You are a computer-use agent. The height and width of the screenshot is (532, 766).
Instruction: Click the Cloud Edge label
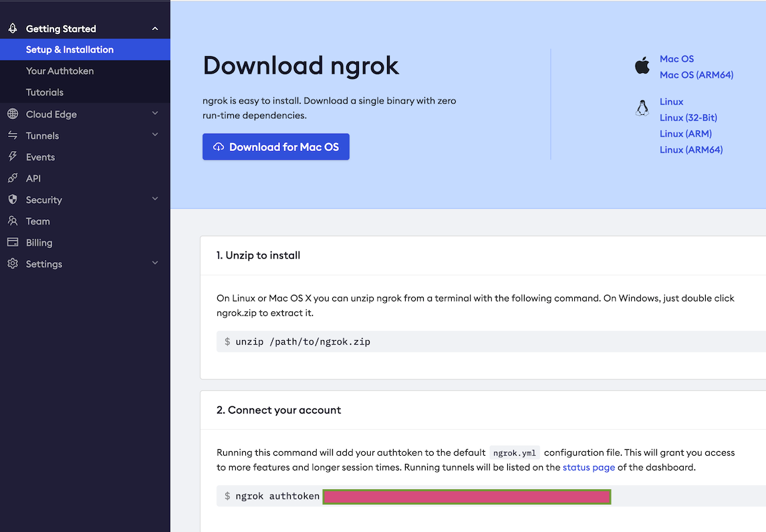tap(51, 114)
